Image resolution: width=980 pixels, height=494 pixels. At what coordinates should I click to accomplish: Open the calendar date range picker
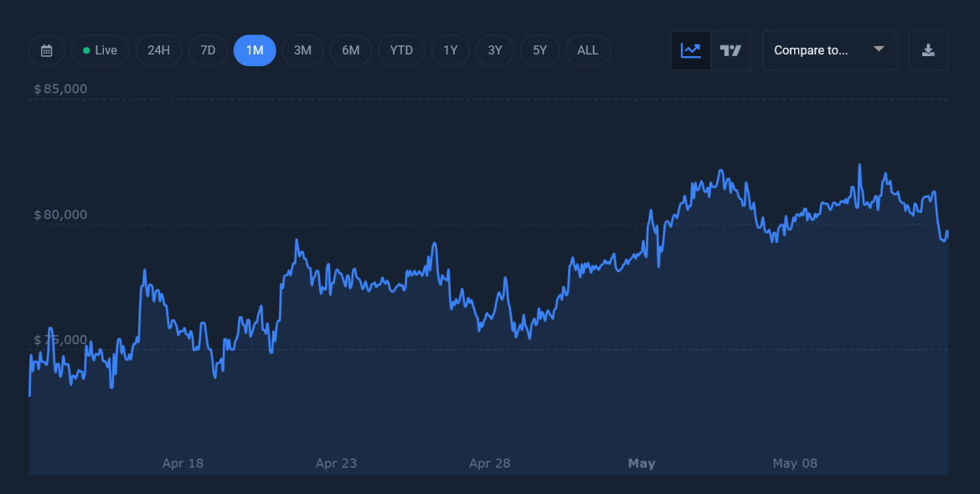click(46, 50)
